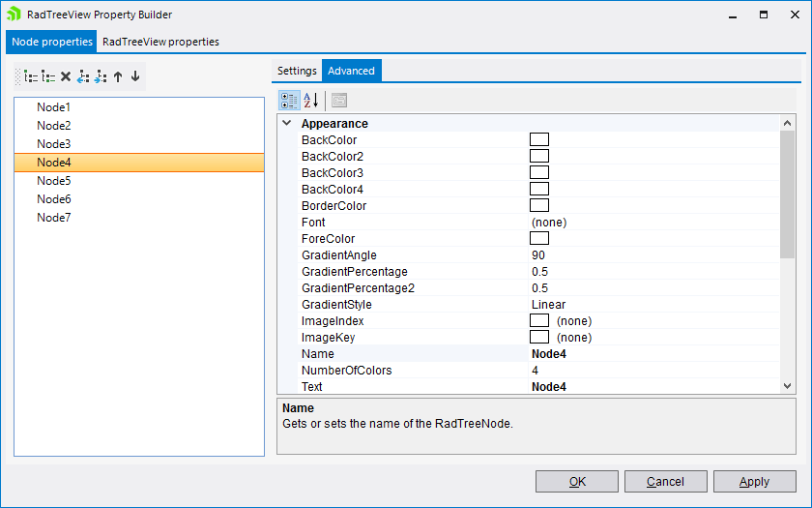Select the ForeColor property label
The image size is (812, 508).
pos(329,239)
